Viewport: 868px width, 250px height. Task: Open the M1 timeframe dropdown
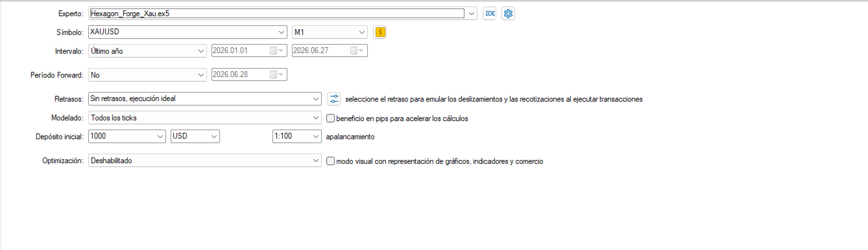click(x=362, y=32)
